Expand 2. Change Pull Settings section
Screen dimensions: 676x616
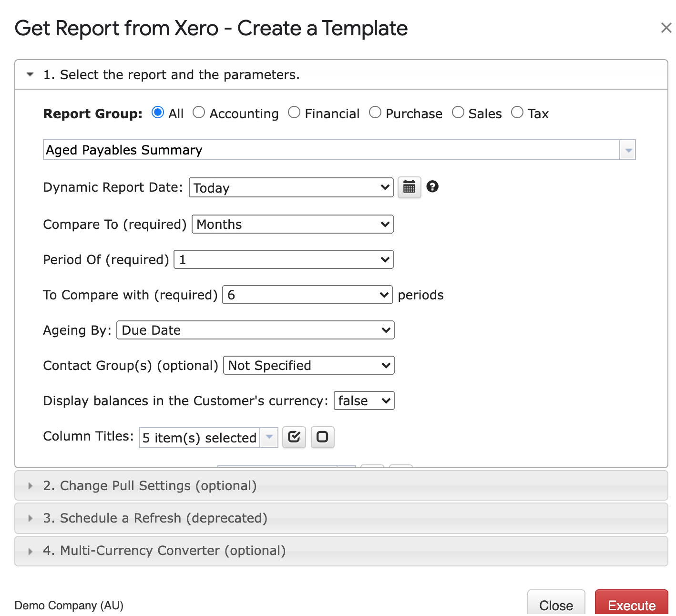pos(341,485)
